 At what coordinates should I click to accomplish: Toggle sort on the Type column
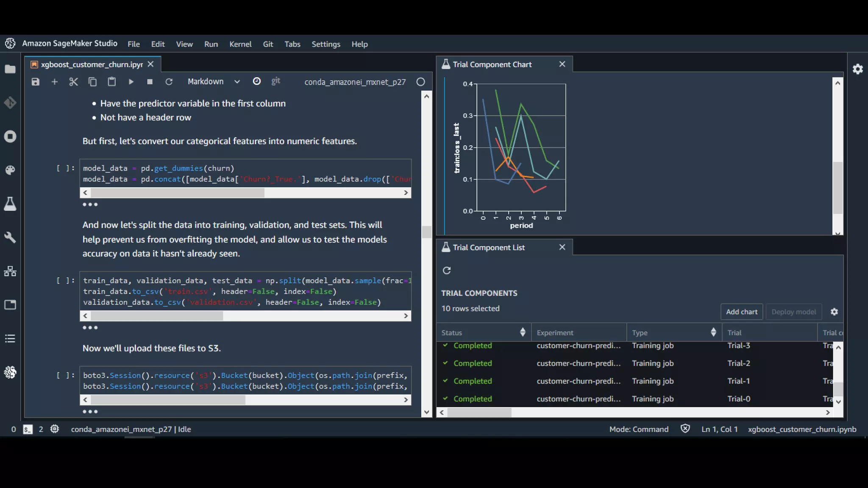tap(713, 333)
